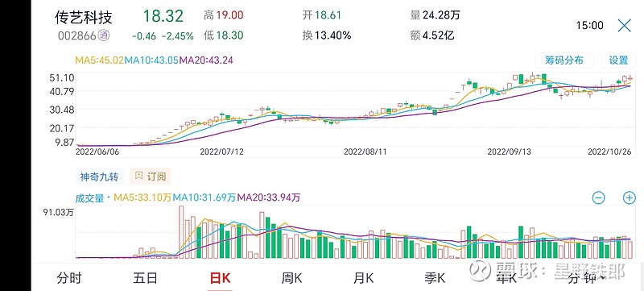This screenshot has width=644, height=291.
Task: Tap the 2022/08/11 date marker
Action: click(x=365, y=152)
